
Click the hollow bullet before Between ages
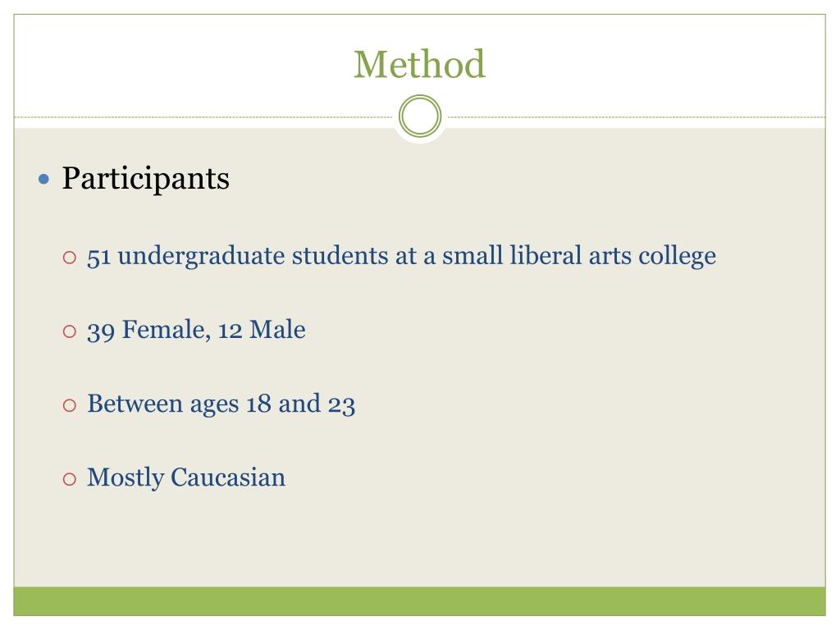[70, 405]
